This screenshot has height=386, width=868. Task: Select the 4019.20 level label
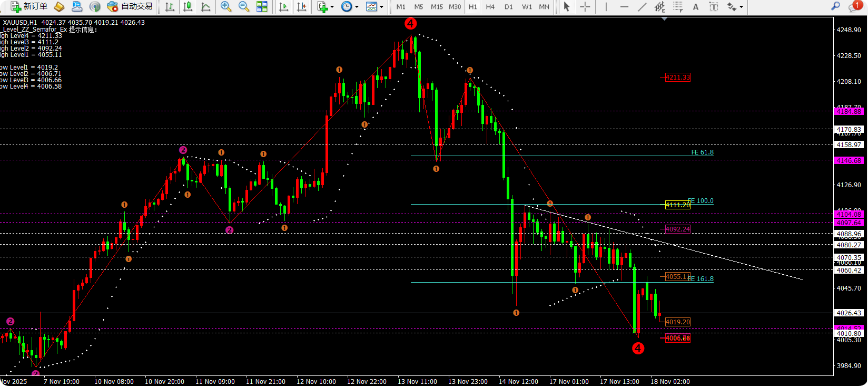(x=678, y=322)
